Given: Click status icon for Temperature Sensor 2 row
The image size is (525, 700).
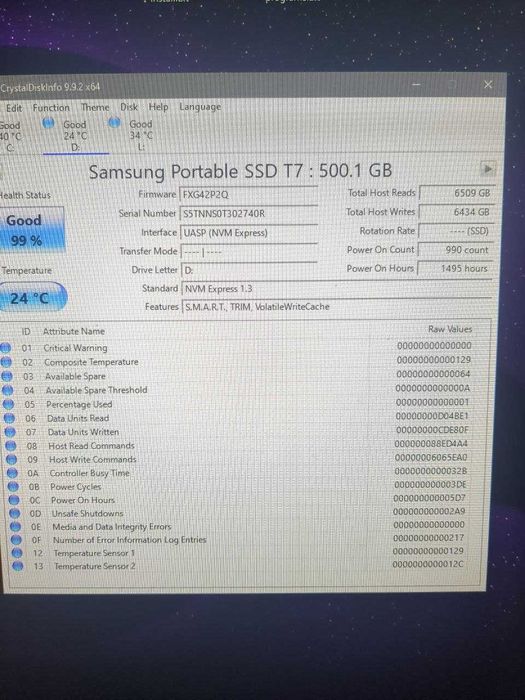Looking at the screenshot, I should pos(18,566).
